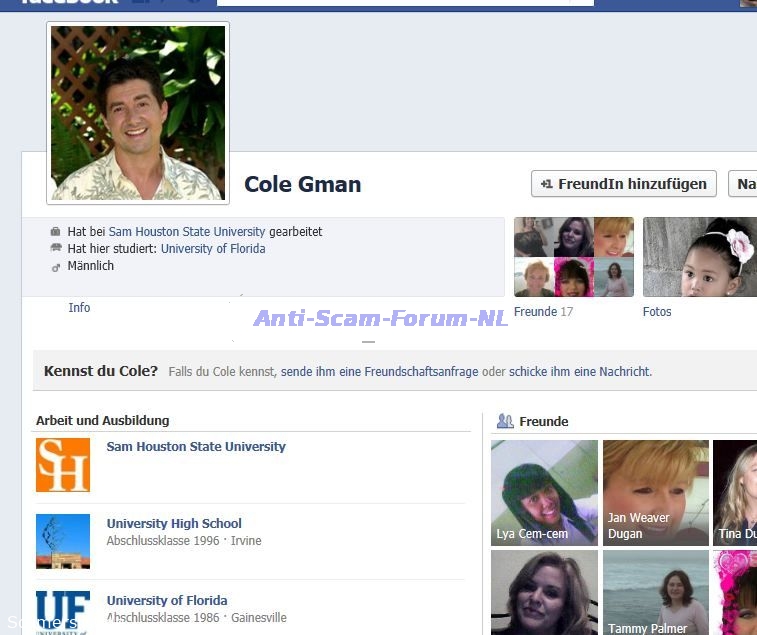Screen dimensions: 757x635
Task: Click 'schicke ihm eine Nachricht' link
Action: coord(579,371)
